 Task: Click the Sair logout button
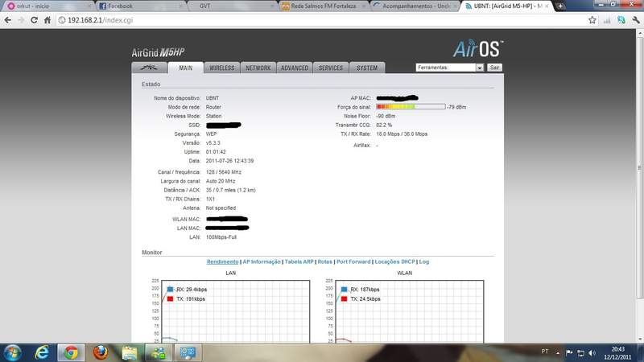tap(494, 68)
